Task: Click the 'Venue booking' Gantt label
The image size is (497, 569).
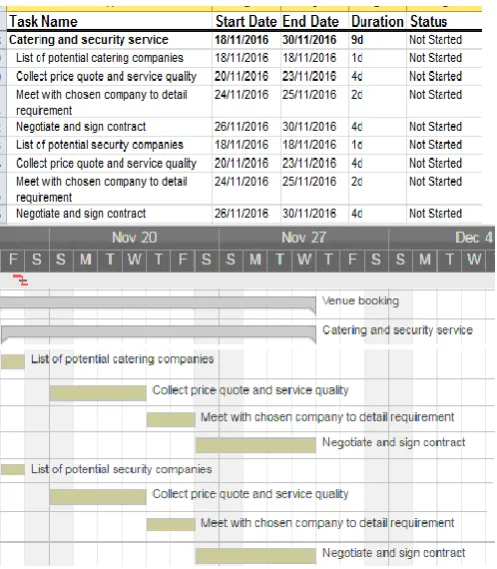Action: pos(360,301)
